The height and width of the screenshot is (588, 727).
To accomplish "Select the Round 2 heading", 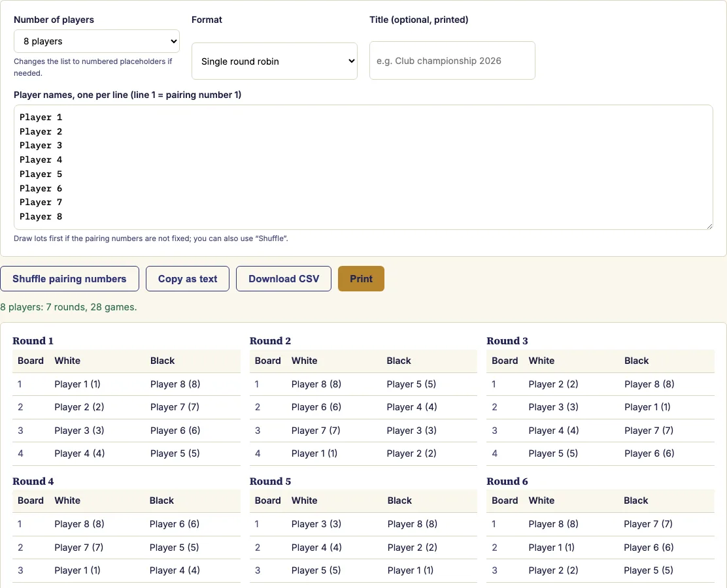I will 270,341.
